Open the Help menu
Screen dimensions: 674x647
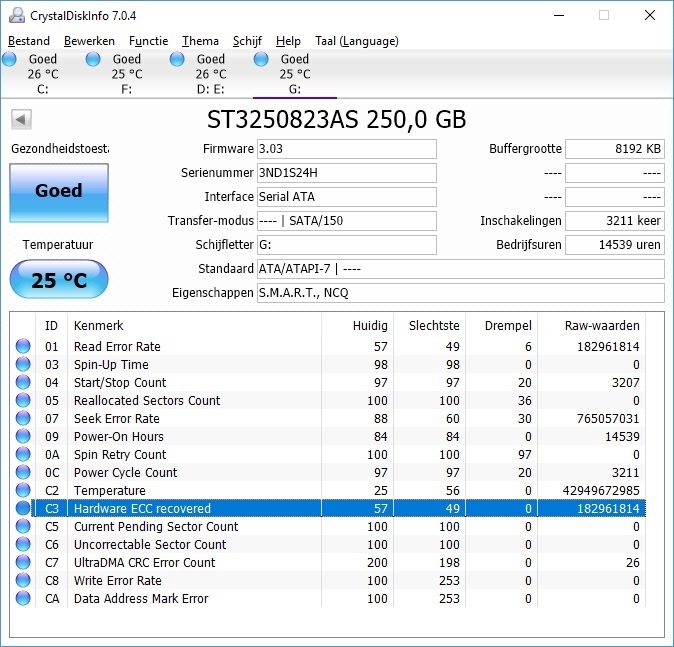288,41
